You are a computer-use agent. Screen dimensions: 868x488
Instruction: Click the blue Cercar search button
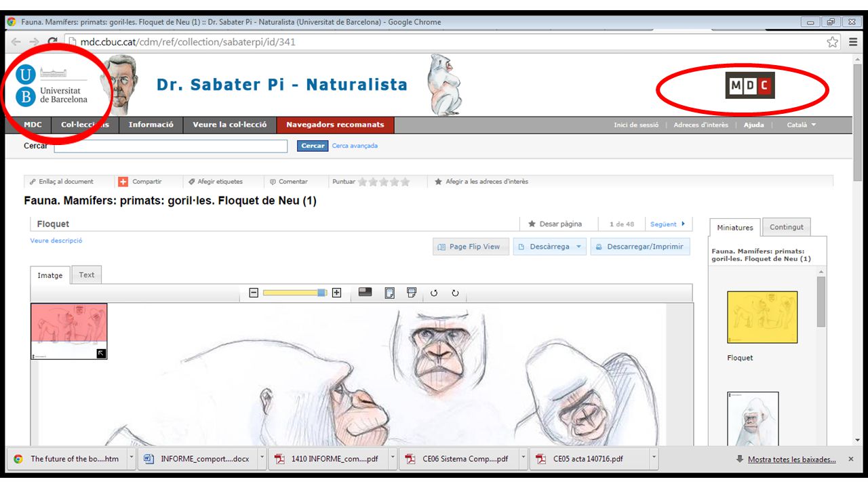pos(313,146)
